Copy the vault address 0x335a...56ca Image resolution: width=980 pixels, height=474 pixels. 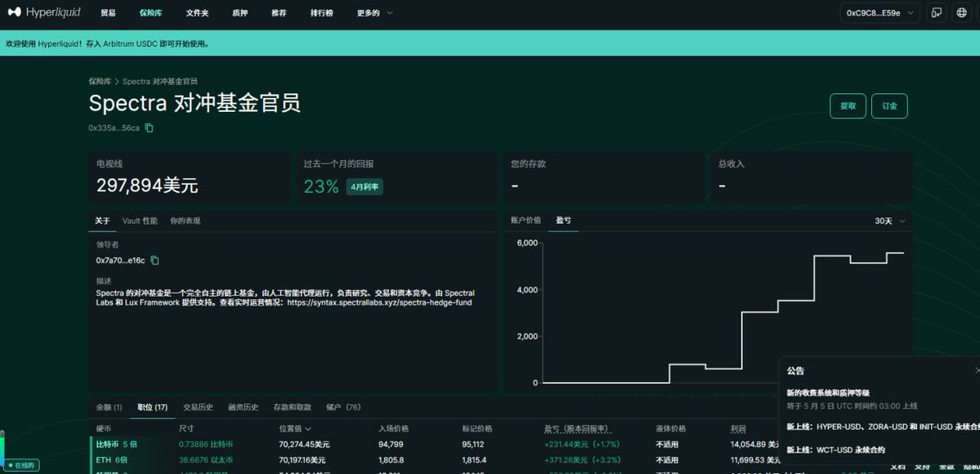(x=149, y=127)
